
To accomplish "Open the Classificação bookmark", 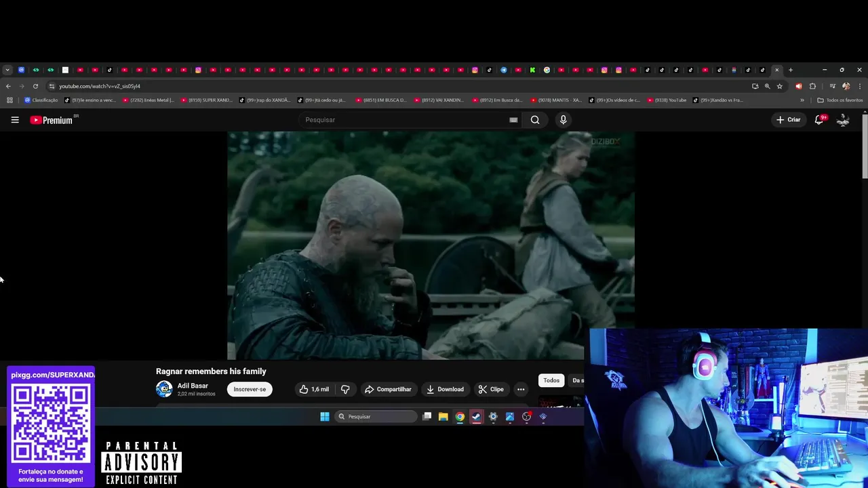I will tap(41, 100).
